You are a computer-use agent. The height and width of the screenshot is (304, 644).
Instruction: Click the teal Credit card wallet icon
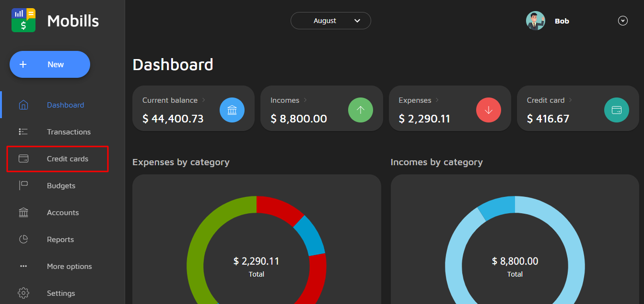[x=617, y=110]
